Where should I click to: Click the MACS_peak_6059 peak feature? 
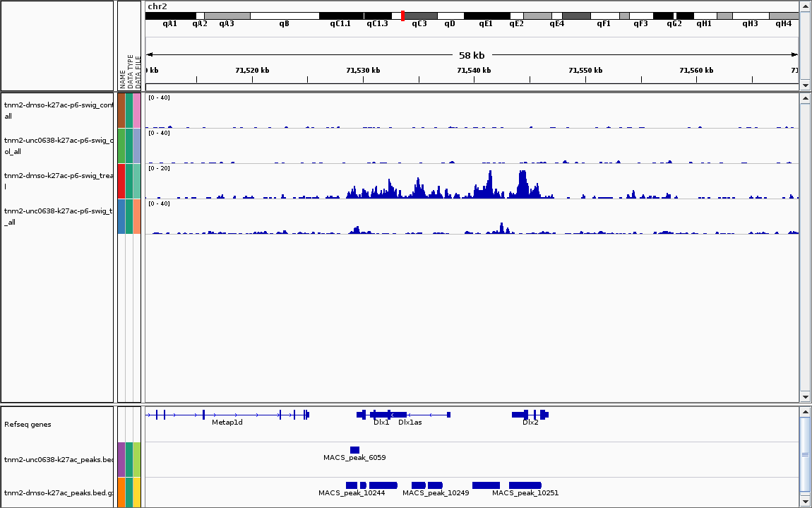[354, 450]
